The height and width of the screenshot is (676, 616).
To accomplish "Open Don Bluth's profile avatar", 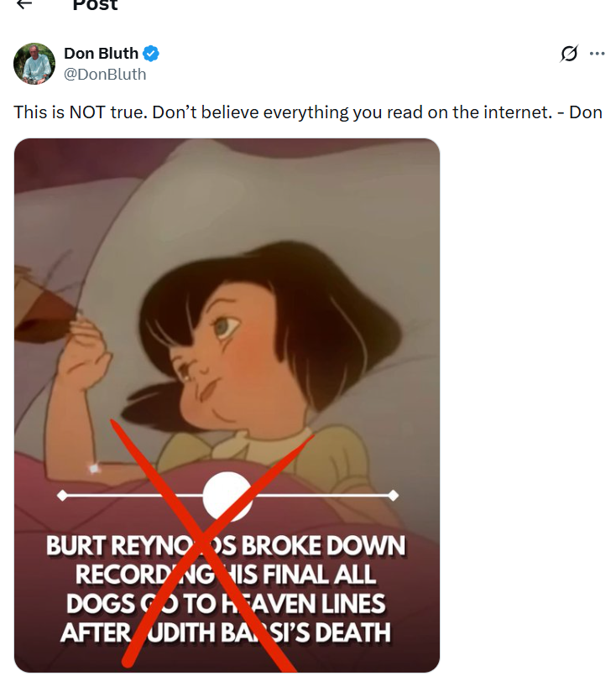I will 34,64.
